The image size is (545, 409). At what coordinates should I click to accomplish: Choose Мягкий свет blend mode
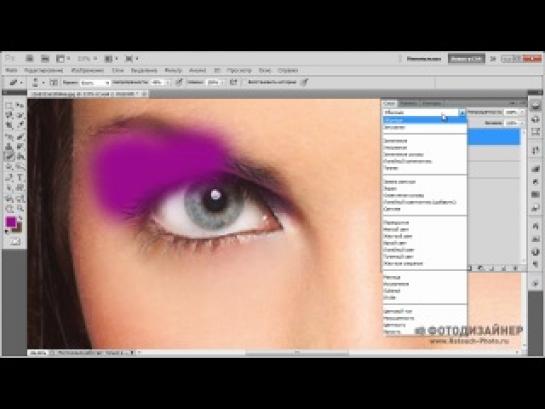coord(396,229)
